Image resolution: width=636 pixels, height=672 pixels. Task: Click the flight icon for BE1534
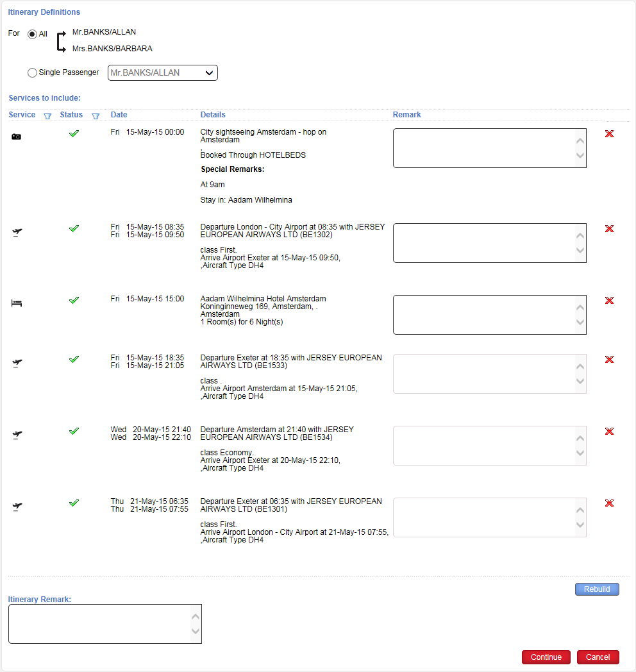17,435
